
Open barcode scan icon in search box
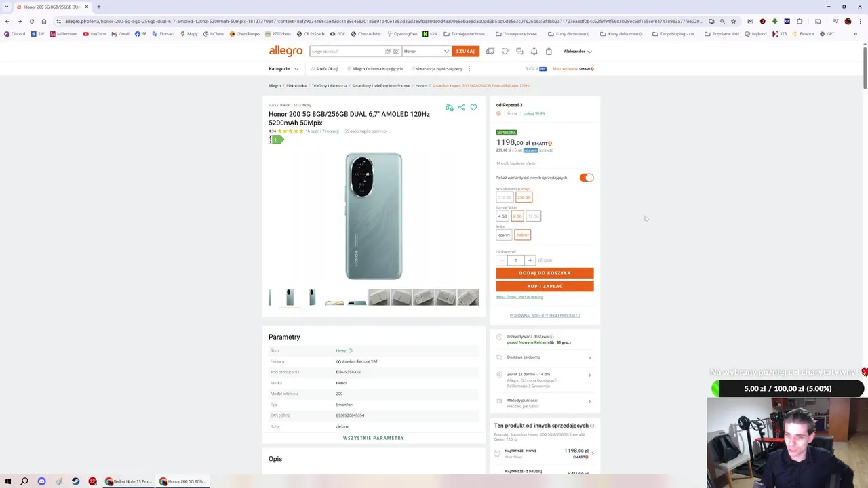click(x=388, y=52)
